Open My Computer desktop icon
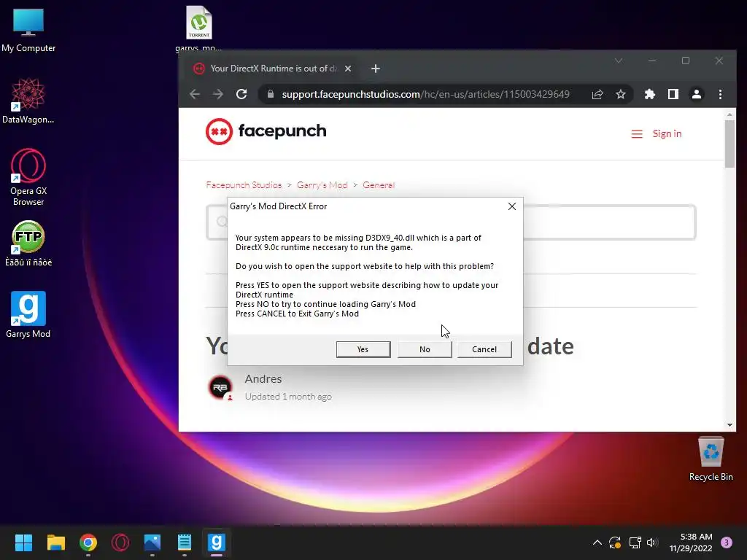This screenshot has width=747, height=560. pyautogui.click(x=28, y=30)
